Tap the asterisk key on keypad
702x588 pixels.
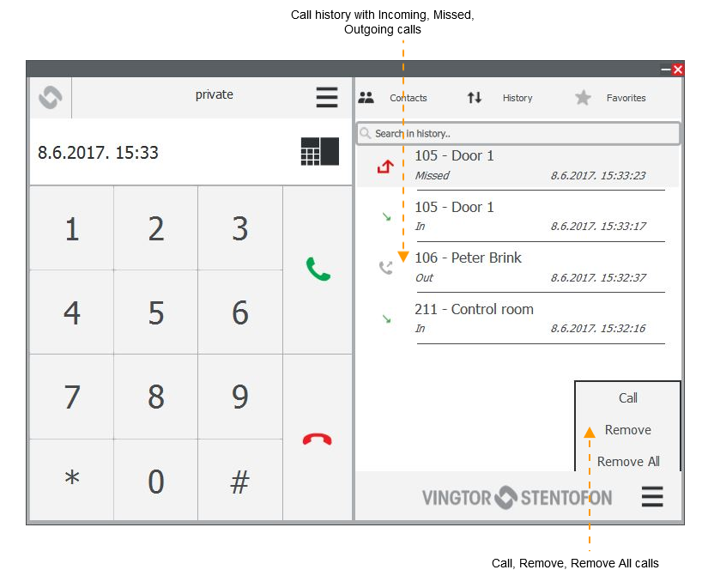pos(71,479)
